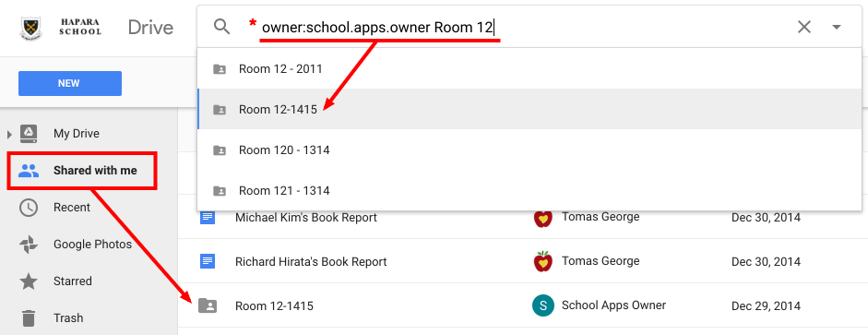Open search options dropdown arrow
The height and width of the screenshot is (335, 868).
point(837,27)
